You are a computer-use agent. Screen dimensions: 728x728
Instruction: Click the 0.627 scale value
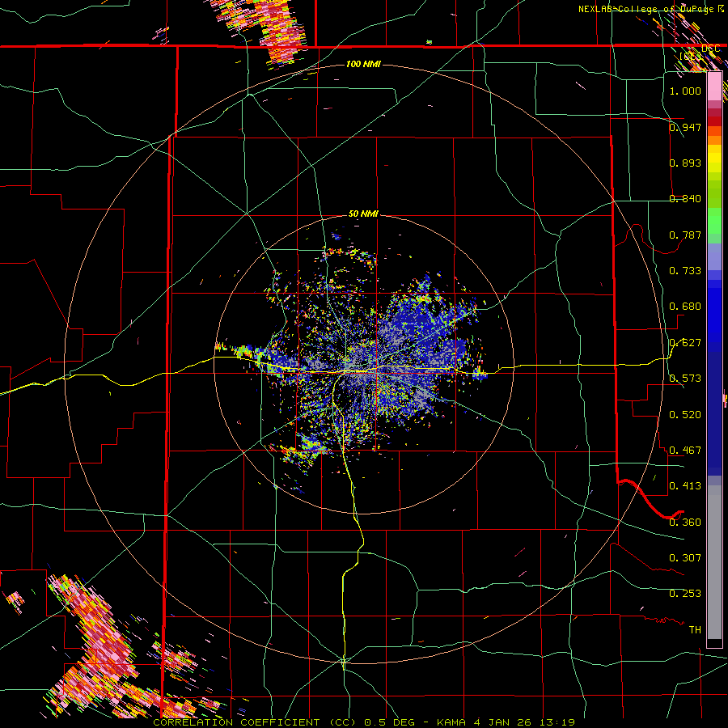coord(685,343)
